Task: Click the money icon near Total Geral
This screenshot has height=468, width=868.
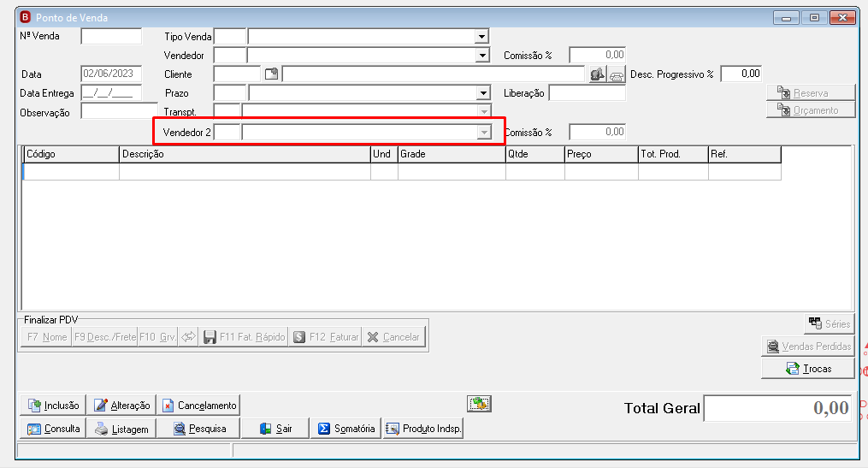Action: coord(480,404)
